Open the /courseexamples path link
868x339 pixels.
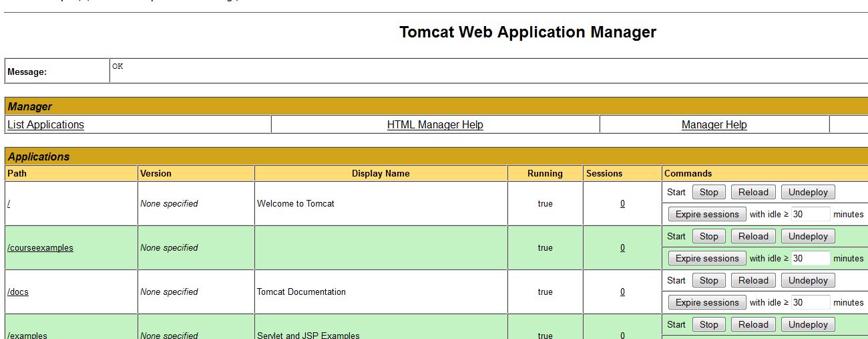click(40, 247)
